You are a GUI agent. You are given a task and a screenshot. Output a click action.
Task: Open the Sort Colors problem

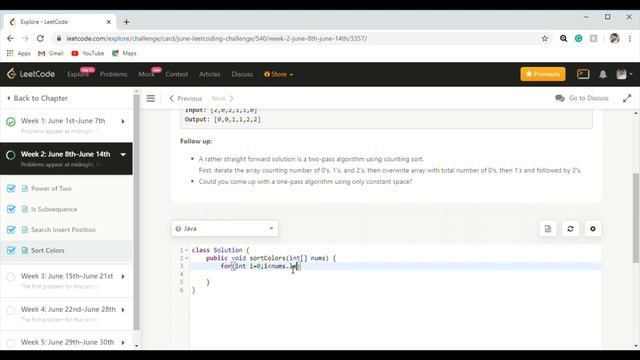pos(48,251)
